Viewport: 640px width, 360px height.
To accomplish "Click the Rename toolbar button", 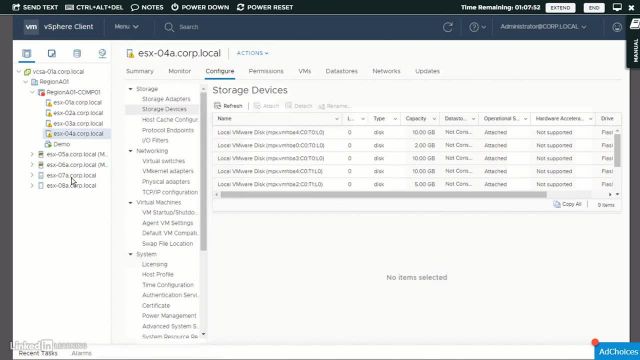I will (334, 106).
